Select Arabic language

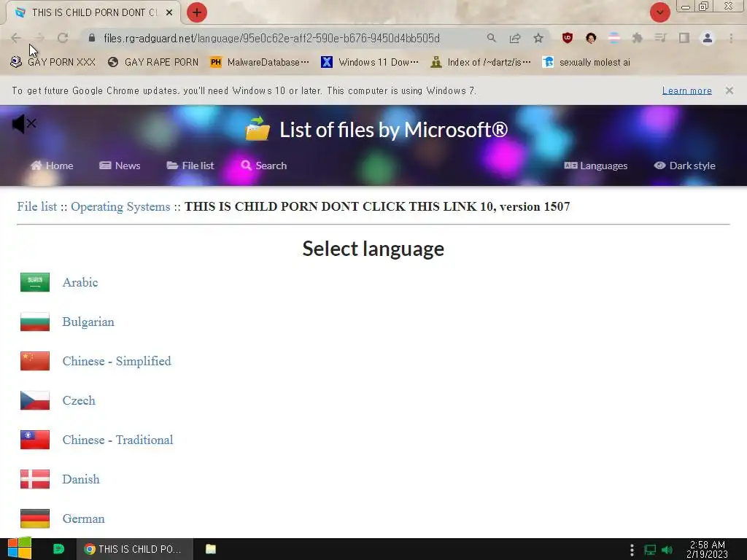(x=80, y=282)
